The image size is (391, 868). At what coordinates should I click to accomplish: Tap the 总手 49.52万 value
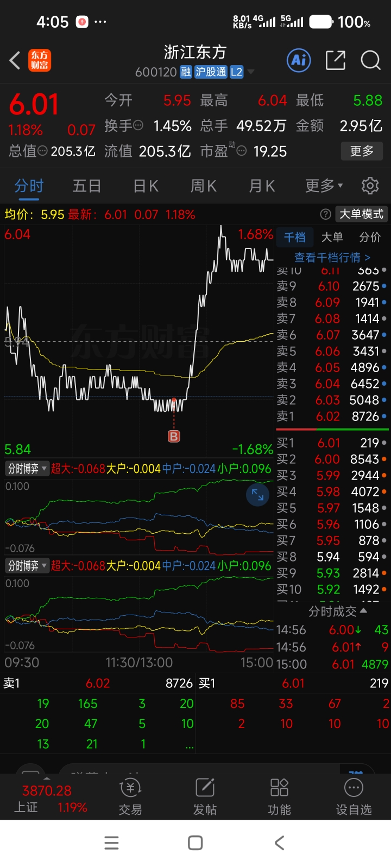click(x=261, y=126)
